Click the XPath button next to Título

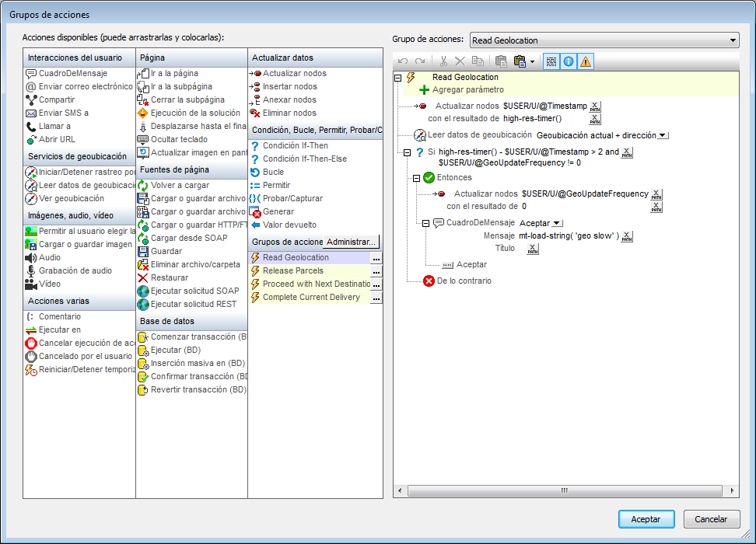pyautogui.click(x=532, y=249)
